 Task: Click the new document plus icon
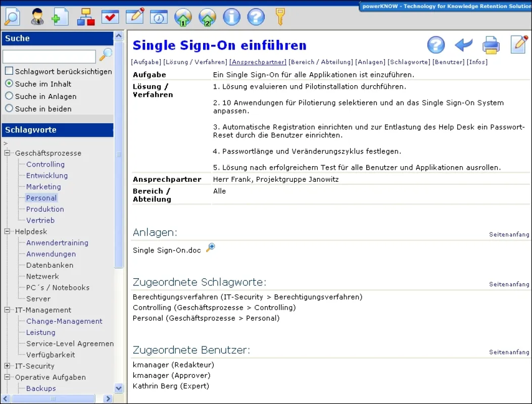click(61, 16)
